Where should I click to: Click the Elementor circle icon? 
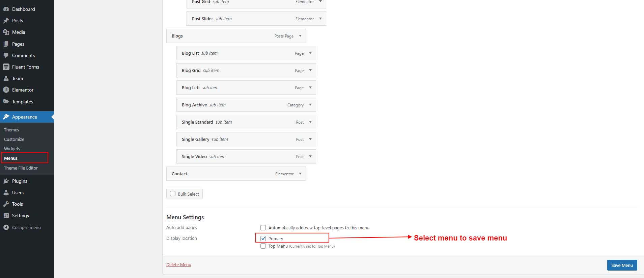click(6, 90)
